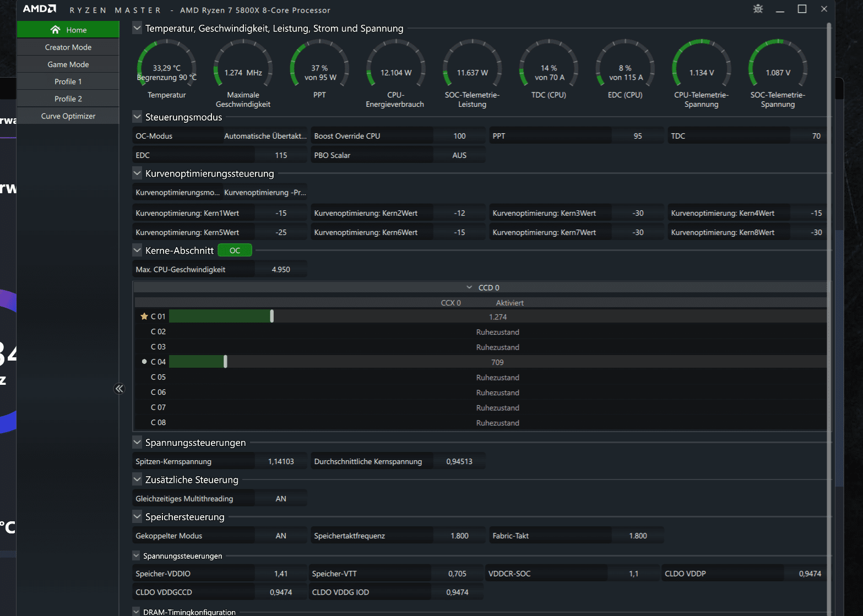Click Kern8Wert curve value -30

click(x=816, y=232)
